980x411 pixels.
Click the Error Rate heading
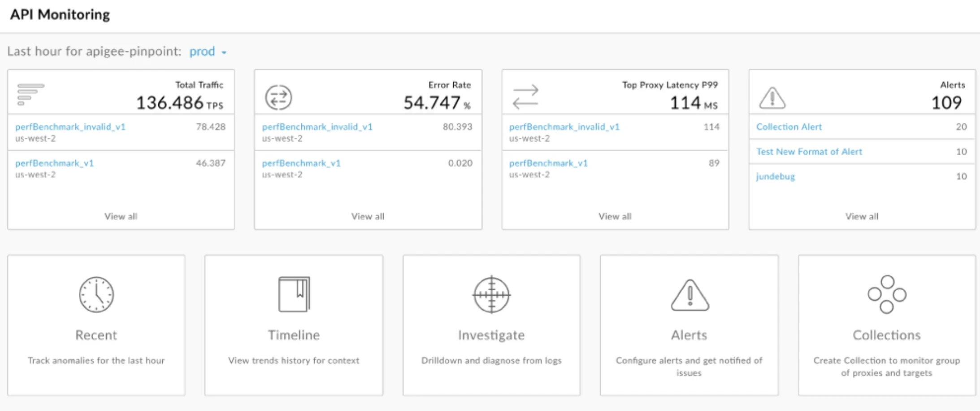tap(450, 85)
